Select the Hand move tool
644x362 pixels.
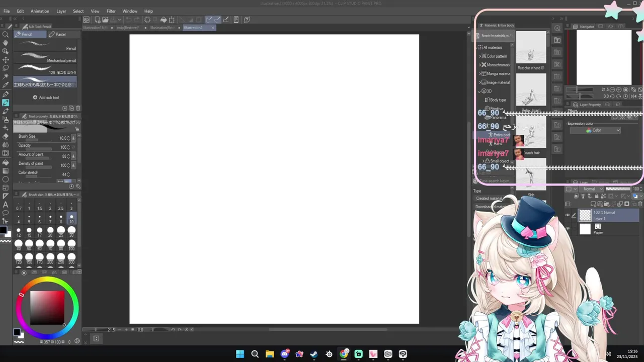(x=6, y=43)
